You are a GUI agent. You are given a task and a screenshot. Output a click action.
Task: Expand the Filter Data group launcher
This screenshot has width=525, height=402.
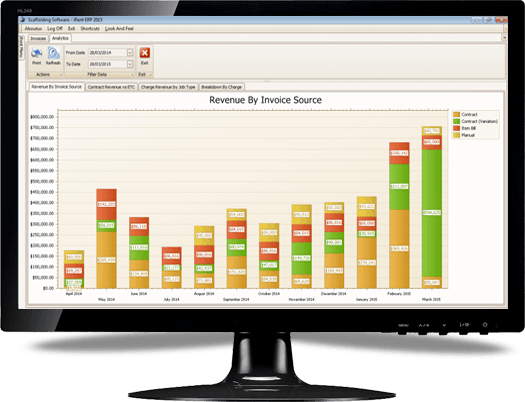click(132, 75)
